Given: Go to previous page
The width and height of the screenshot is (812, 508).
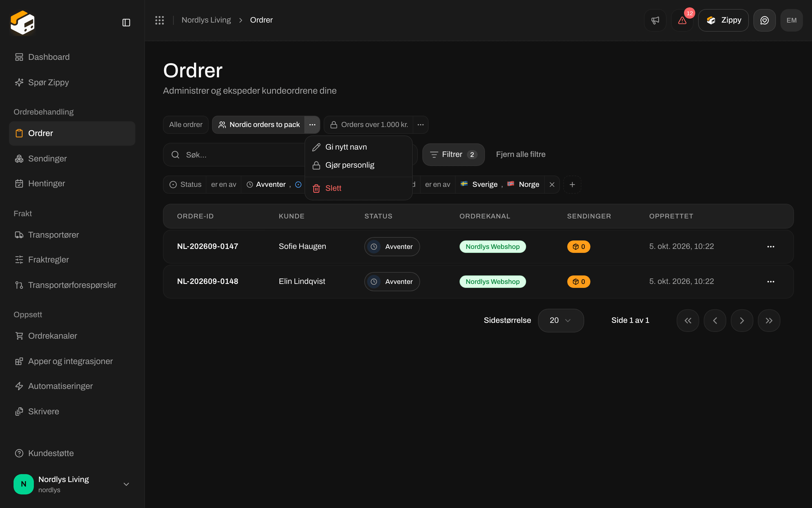Looking at the screenshot, I should click(x=715, y=321).
